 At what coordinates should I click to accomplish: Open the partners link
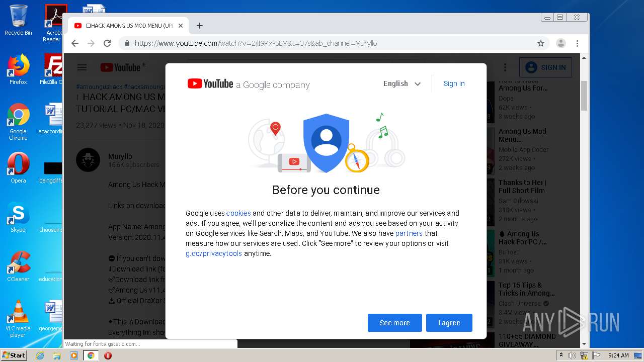point(409,233)
